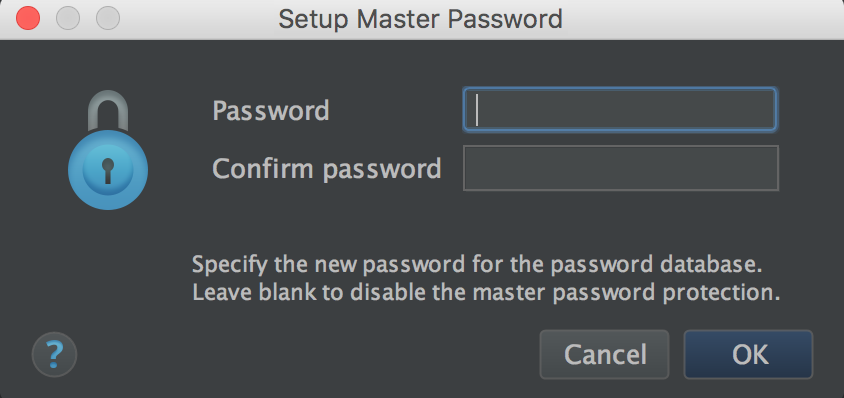The height and width of the screenshot is (398, 844).
Task: Click the "Password" field label
Action: (x=271, y=111)
